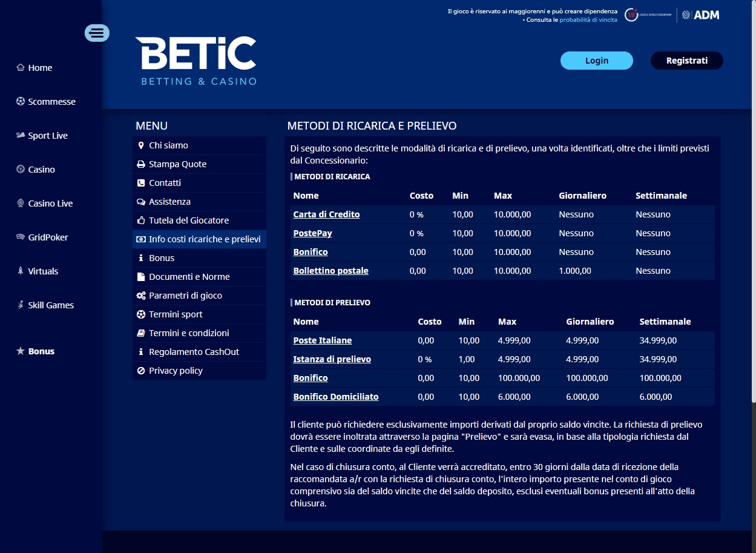This screenshot has height=553, width=756.
Task: Click the Tutela del Giocatore thumbs-up icon
Action: point(141,220)
